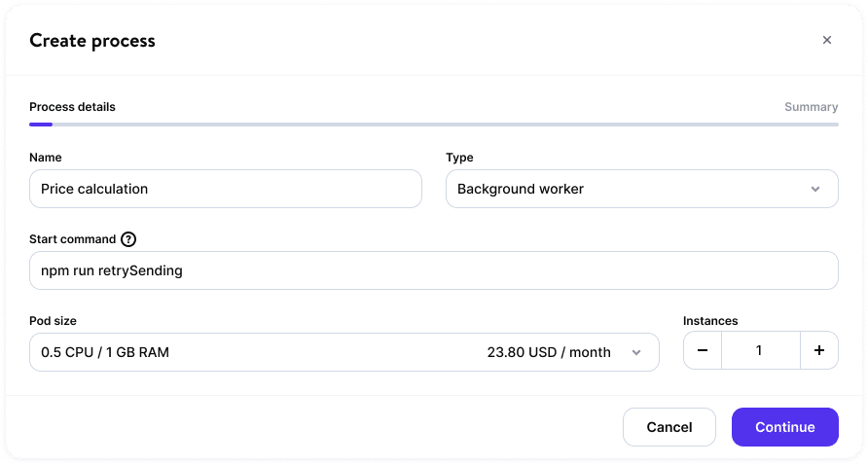Focus the Name field with Price calculation

tap(225, 190)
